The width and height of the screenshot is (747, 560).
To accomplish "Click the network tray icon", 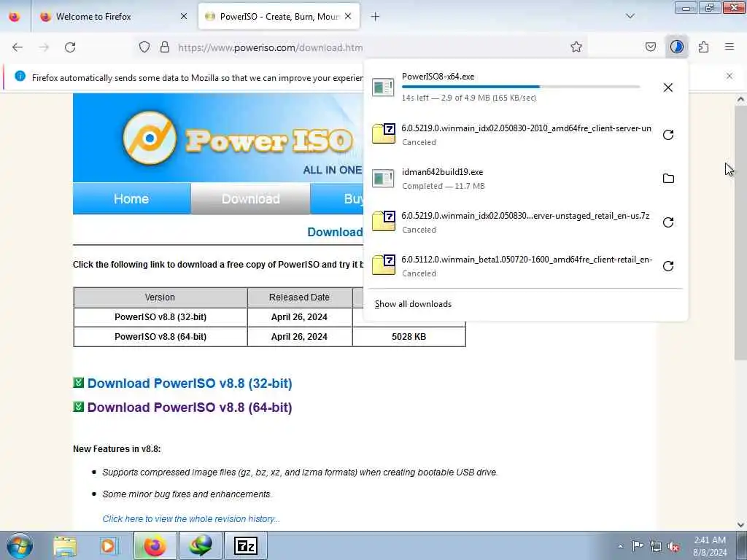I will click(656, 546).
